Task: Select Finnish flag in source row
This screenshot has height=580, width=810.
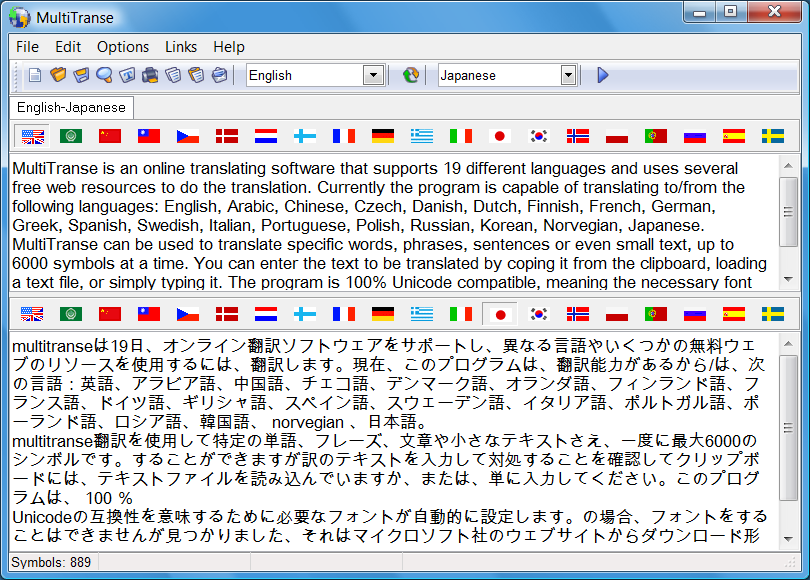Action: tap(305, 136)
